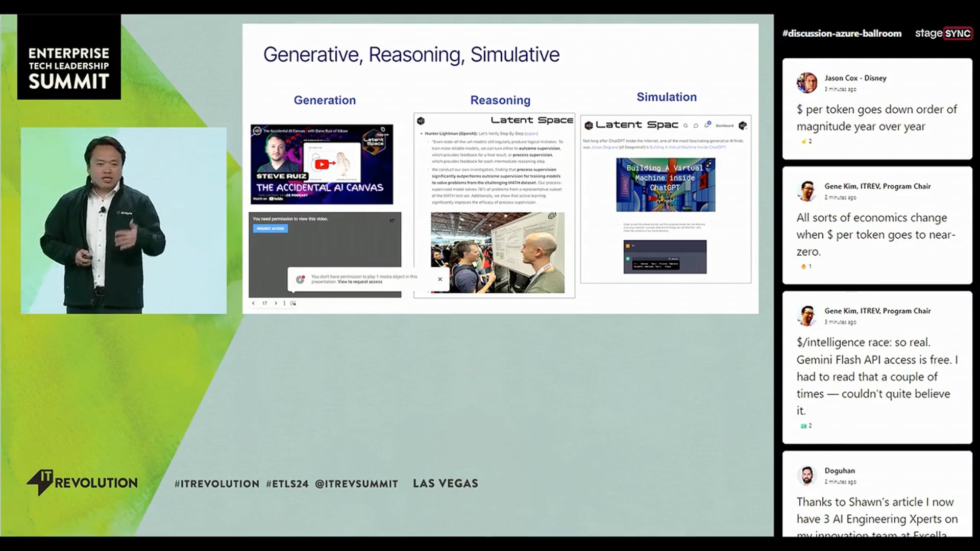
Task: Click the IT Revolution logo
Action: tap(82, 482)
